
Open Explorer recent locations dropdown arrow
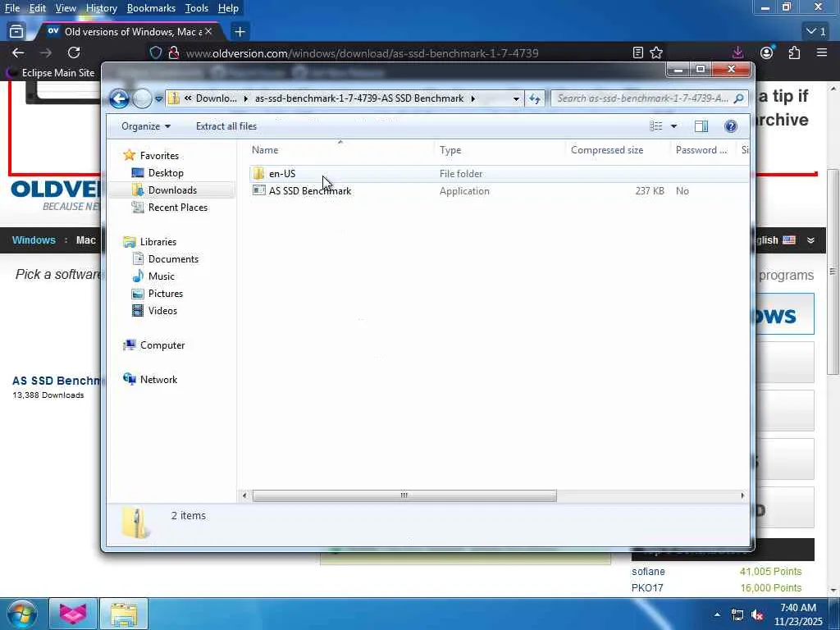pyautogui.click(x=158, y=98)
